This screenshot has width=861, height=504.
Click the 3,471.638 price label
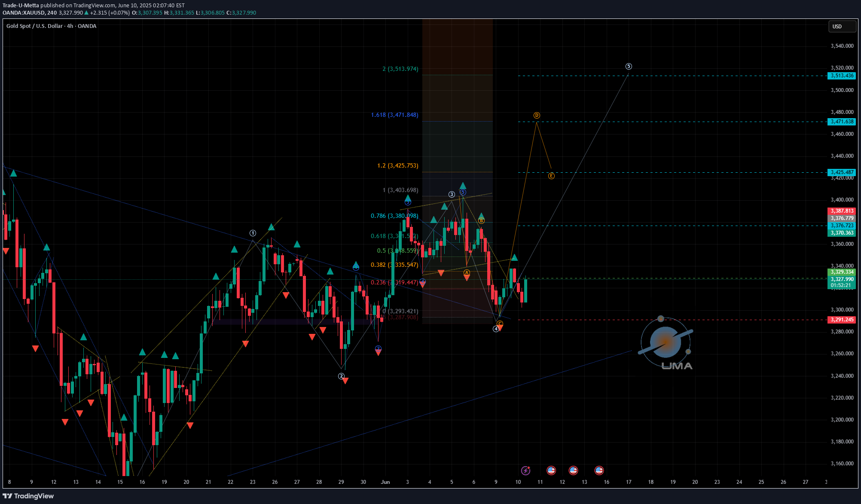842,122
